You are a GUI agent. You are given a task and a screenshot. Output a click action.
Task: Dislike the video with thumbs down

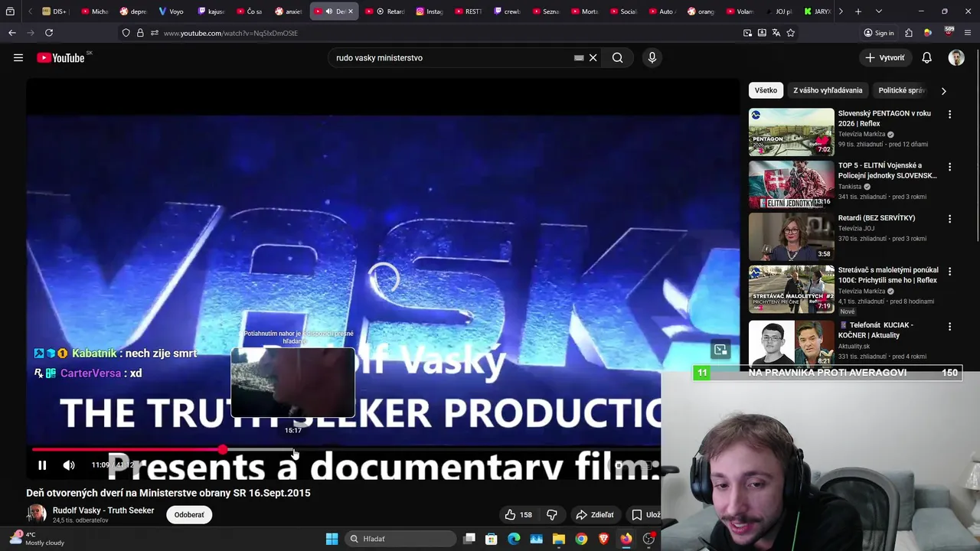click(551, 514)
